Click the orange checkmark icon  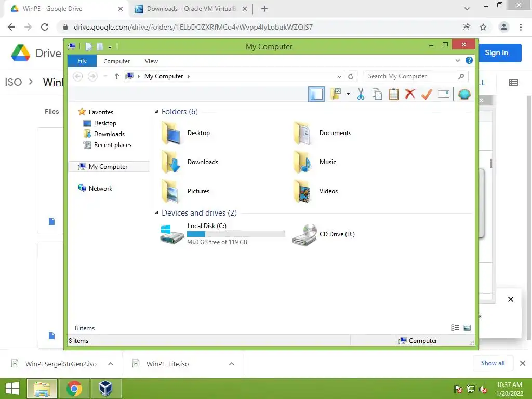coord(427,94)
